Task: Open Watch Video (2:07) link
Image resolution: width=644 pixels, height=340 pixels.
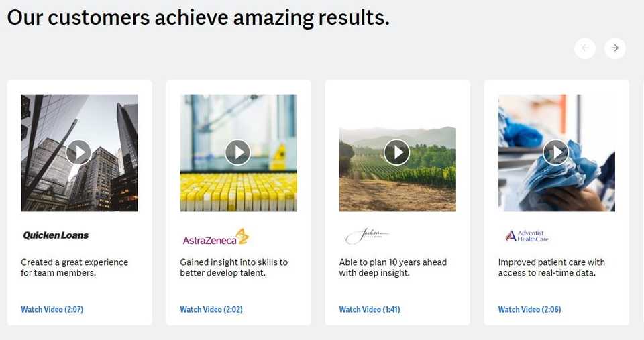Action: coord(52,310)
